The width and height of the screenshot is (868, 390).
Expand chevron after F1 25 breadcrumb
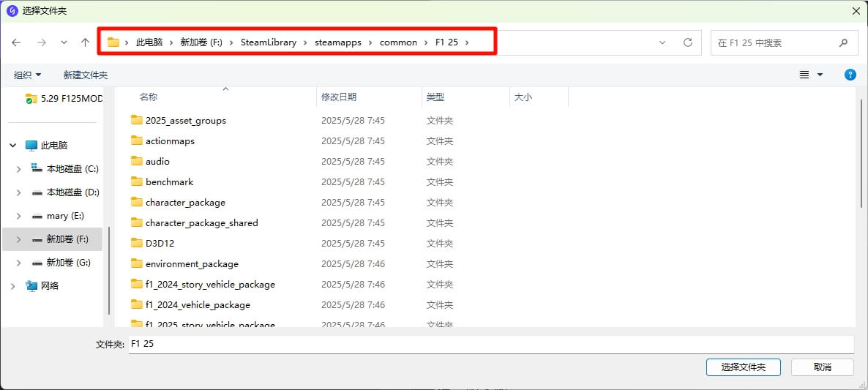[x=467, y=42]
